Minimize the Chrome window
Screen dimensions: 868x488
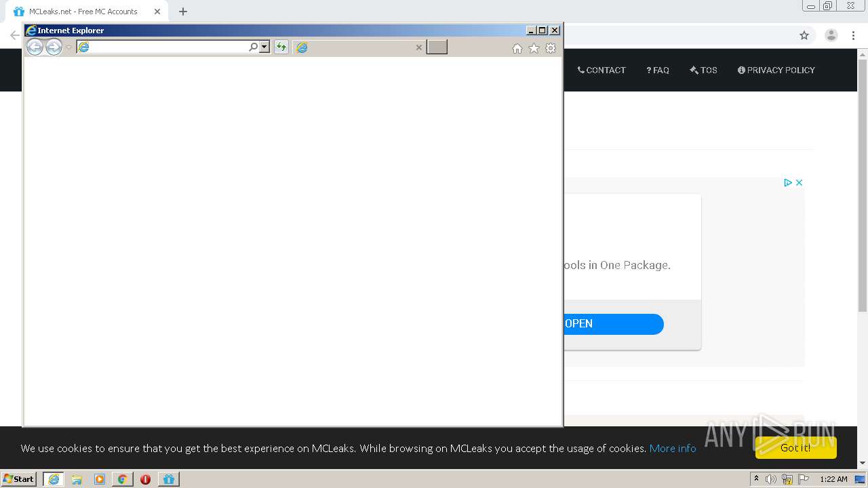coord(811,6)
